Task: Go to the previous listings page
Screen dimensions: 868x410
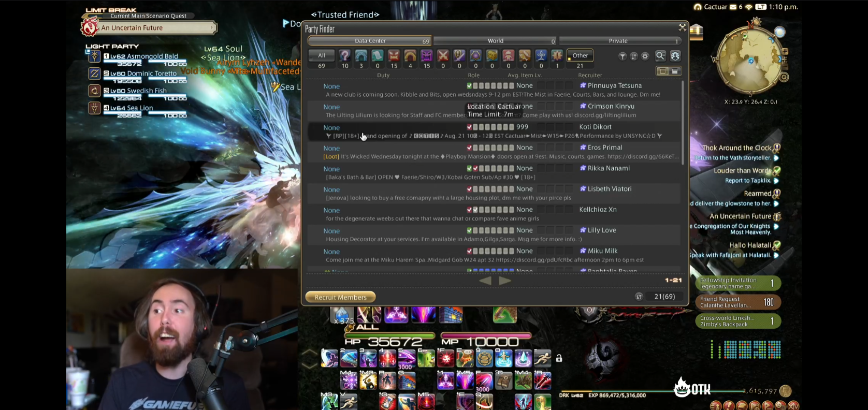Action: [x=485, y=281]
